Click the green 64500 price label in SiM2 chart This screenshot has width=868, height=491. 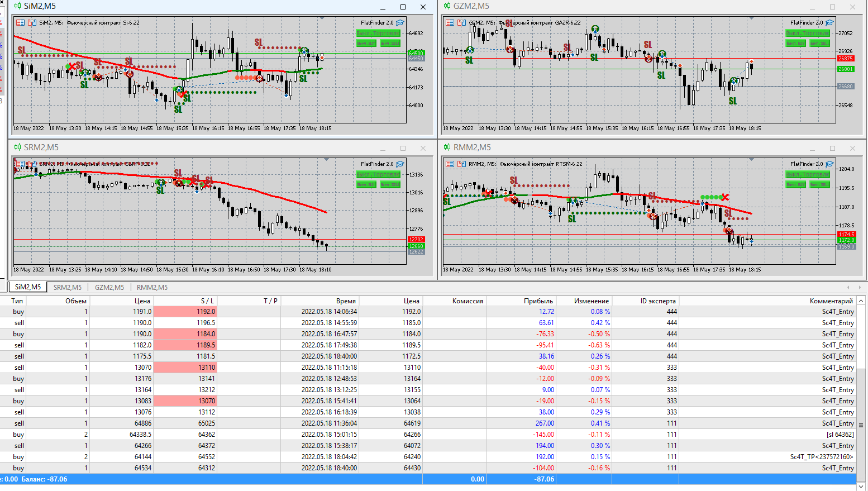[416, 53]
